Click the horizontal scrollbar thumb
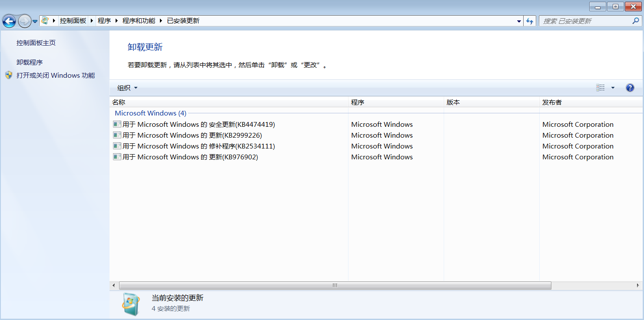Image resolution: width=644 pixels, height=320 pixels. tap(335, 285)
